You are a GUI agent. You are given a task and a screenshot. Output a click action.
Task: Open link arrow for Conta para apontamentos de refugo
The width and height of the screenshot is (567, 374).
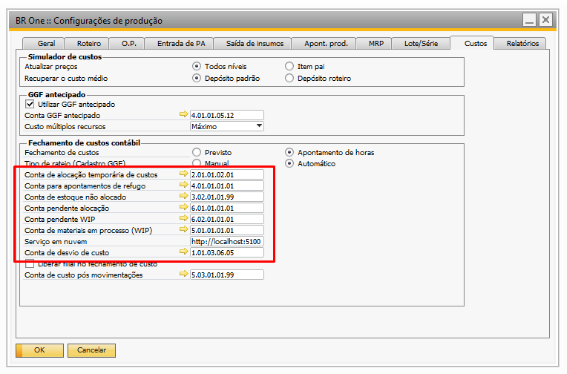tap(184, 185)
